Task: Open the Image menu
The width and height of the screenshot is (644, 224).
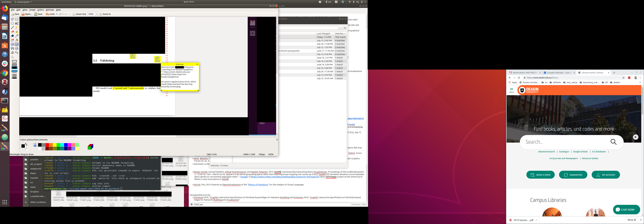Action: click(x=32, y=10)
